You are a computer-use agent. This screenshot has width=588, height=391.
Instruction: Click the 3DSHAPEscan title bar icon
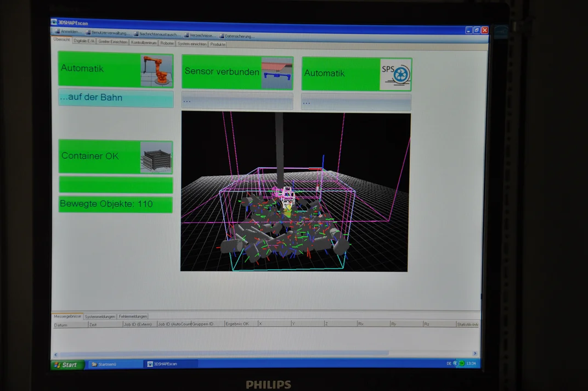point(54,22)
